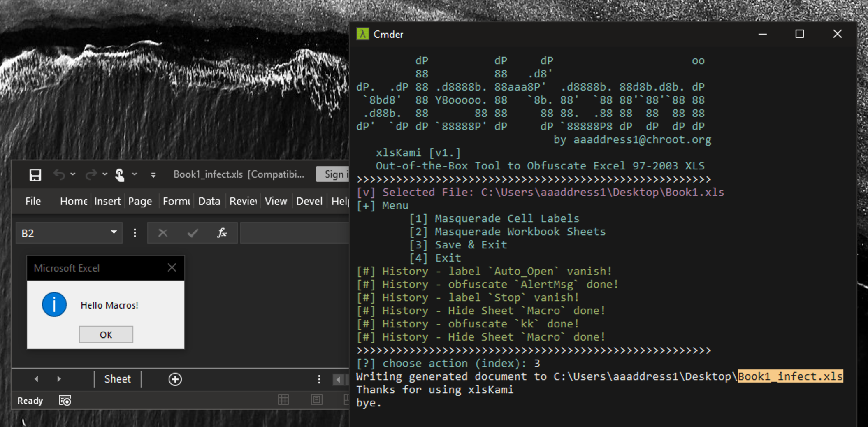Image resolution: width=868 pixels, height=427 pixels.
Task: Open the Undo history dropdown arrow
Action: [x=73, y=174]
